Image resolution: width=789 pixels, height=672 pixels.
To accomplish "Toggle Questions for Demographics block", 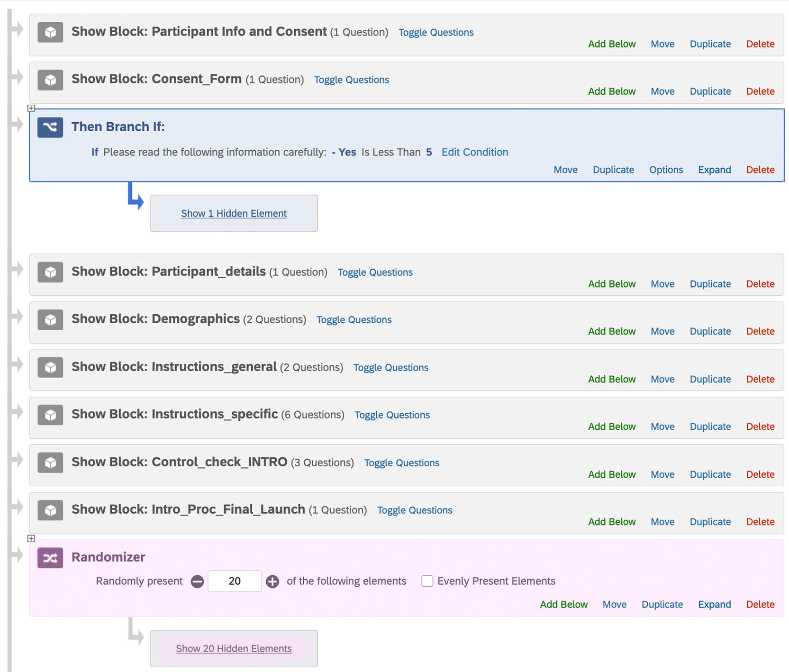I will pyautogui.click(x=354, y=319).
